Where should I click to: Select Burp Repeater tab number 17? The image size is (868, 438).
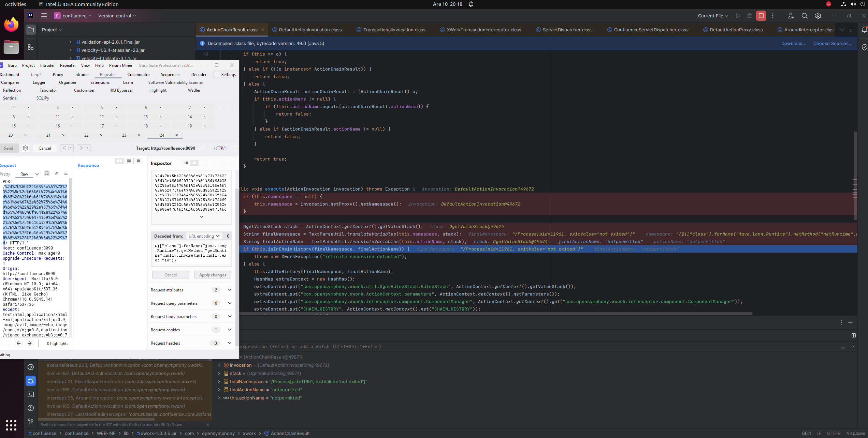pos(102,126)
